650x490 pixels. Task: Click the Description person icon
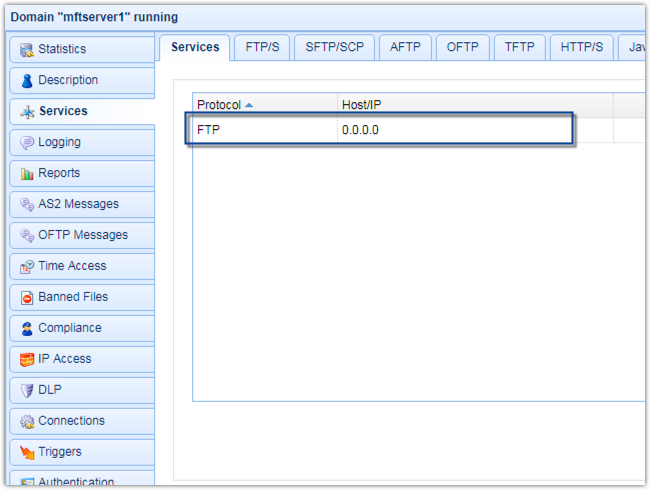pos(27,81)
